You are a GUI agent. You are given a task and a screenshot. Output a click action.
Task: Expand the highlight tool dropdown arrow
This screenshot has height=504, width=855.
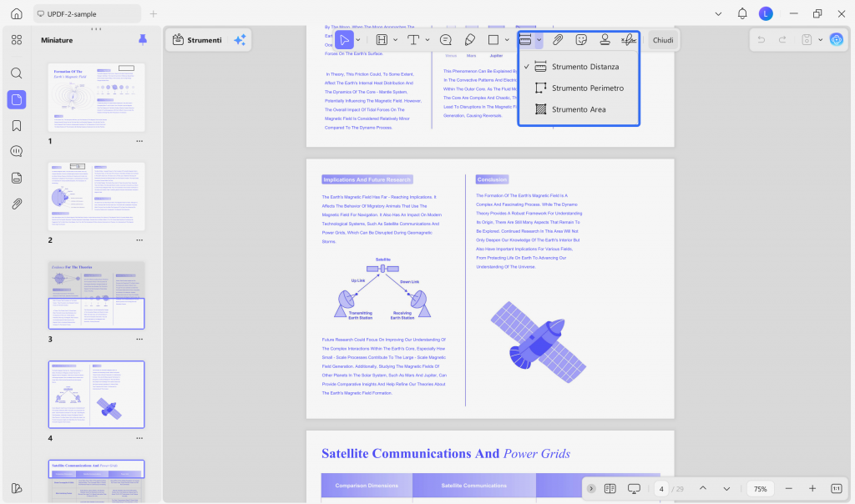[x=395, y=40]
